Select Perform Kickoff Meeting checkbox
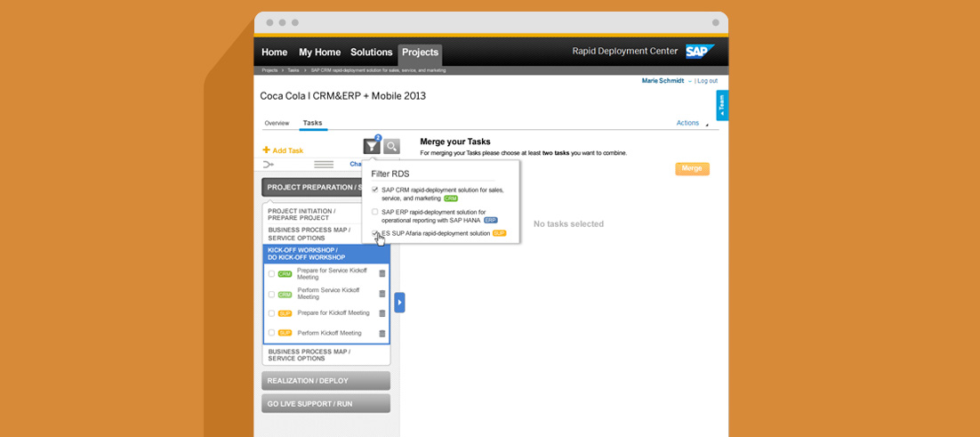This screenshot has height=437, width=980. click(271, 333)
